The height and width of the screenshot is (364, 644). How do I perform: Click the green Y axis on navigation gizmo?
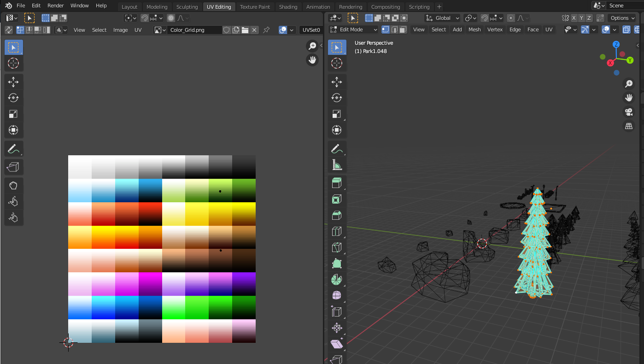point(630,60)
